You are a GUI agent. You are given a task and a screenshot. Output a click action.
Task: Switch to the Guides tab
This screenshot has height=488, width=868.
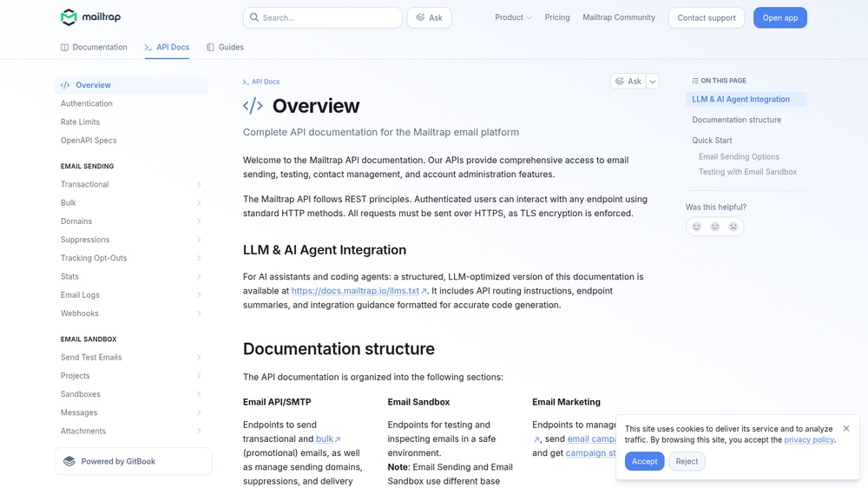tap(225, 47)
